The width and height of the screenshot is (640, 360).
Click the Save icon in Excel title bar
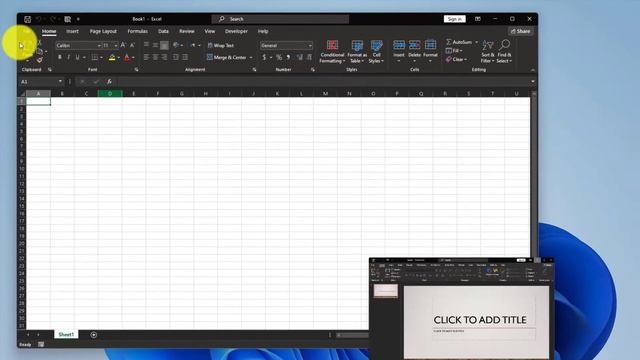point(27,19)
